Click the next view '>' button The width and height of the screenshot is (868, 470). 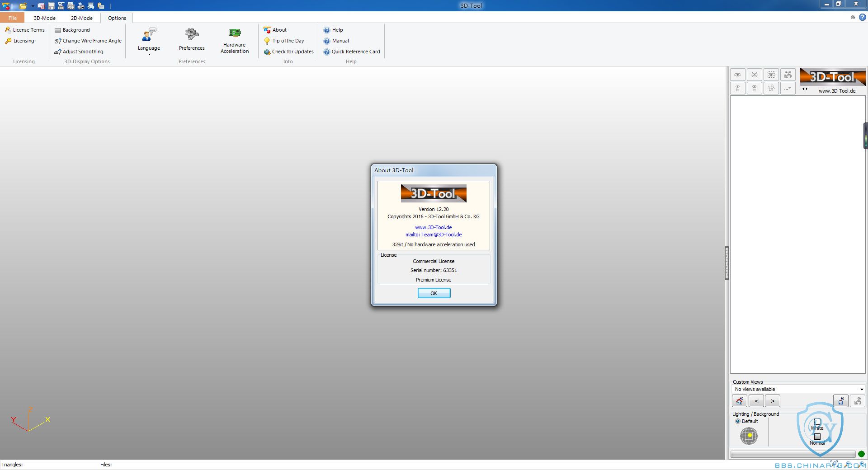click(773, 401)
